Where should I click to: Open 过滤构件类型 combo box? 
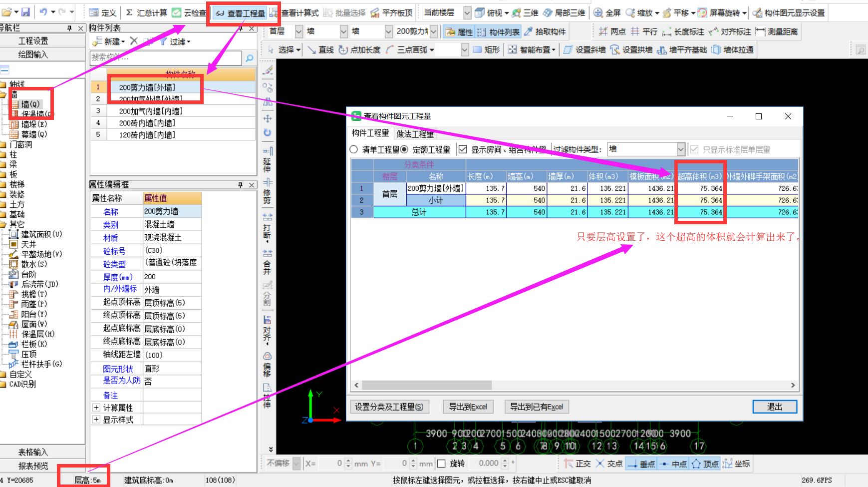(646, 149)
